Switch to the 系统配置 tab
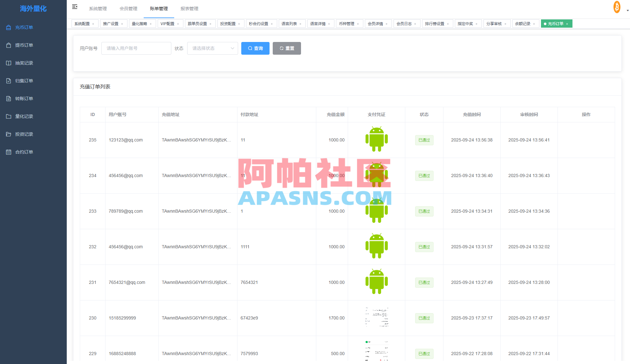 [82, 24]
